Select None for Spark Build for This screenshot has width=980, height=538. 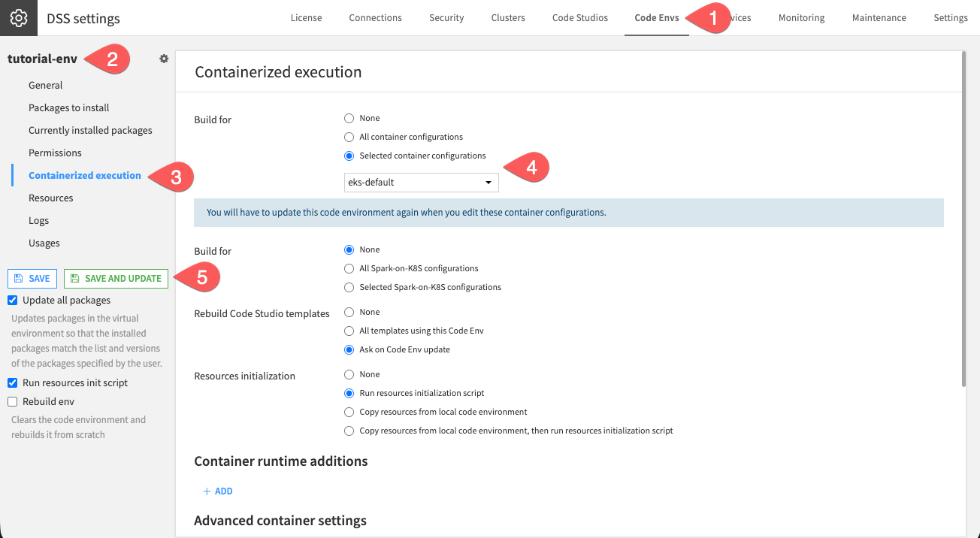tap(349, 249)
